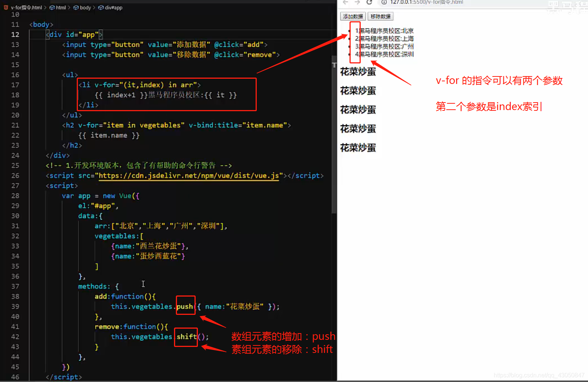Click the list item 黑马程序员校区:北京
588x382 pixels.
click(384, 31)
